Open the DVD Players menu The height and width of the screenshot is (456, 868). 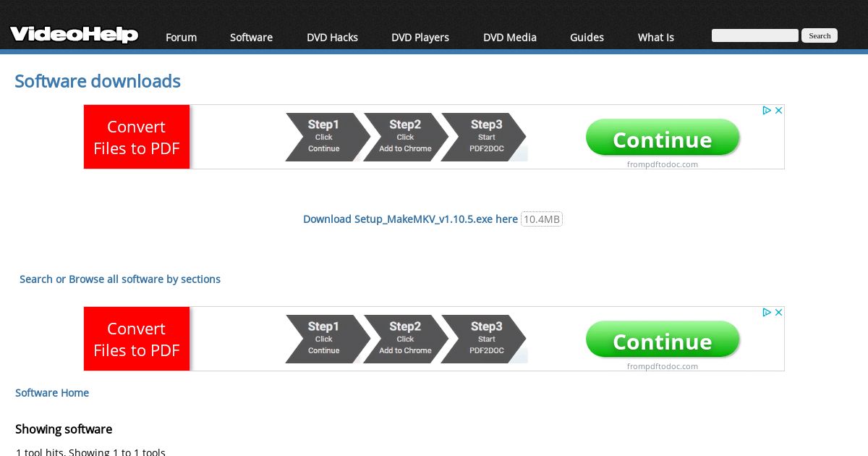click(420, 38)
